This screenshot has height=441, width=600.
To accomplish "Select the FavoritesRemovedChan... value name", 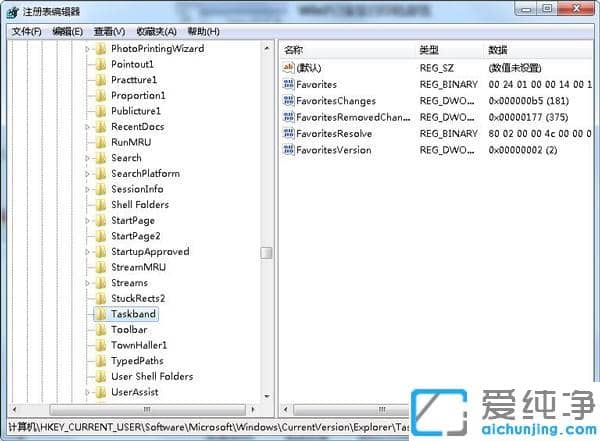I will 353,117.
